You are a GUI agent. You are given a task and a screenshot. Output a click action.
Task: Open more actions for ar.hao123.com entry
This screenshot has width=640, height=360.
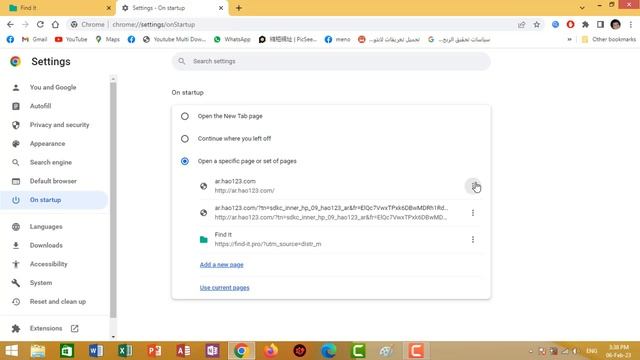(x=473, y=186)
